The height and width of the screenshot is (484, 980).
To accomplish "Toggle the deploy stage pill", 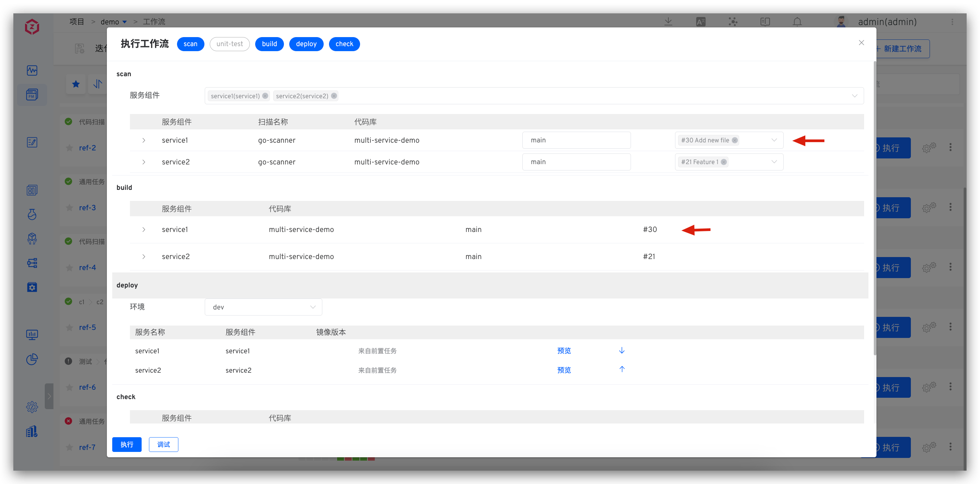I will [x=306, y=44].
